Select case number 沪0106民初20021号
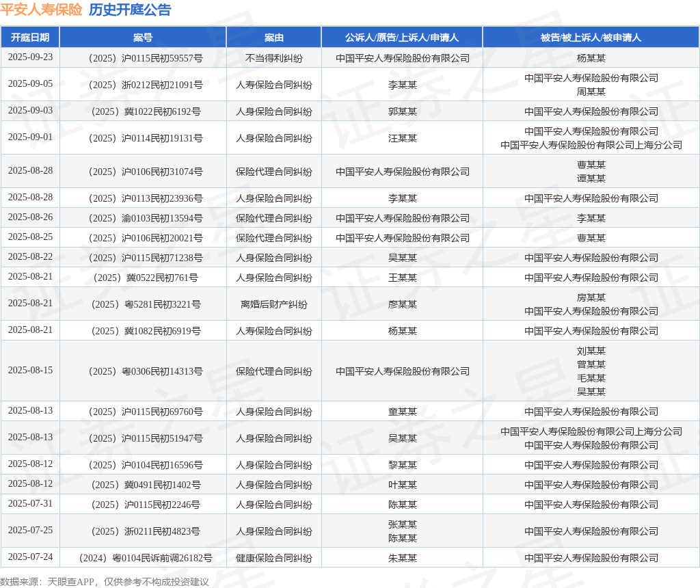The image size is (700, 588). 146,238
